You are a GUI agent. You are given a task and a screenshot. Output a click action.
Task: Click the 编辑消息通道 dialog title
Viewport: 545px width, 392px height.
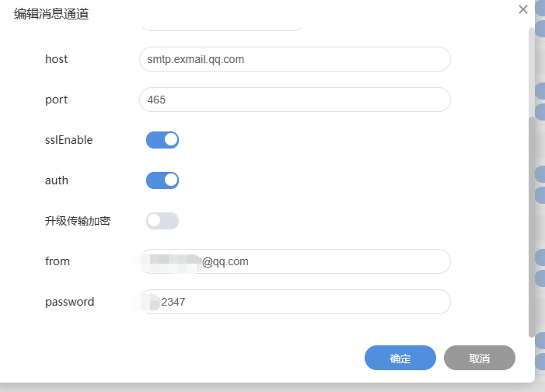click(x=51, y=13)
